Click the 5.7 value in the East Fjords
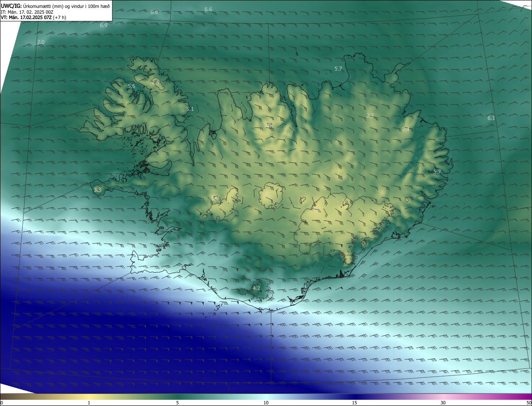 [437, 172]
